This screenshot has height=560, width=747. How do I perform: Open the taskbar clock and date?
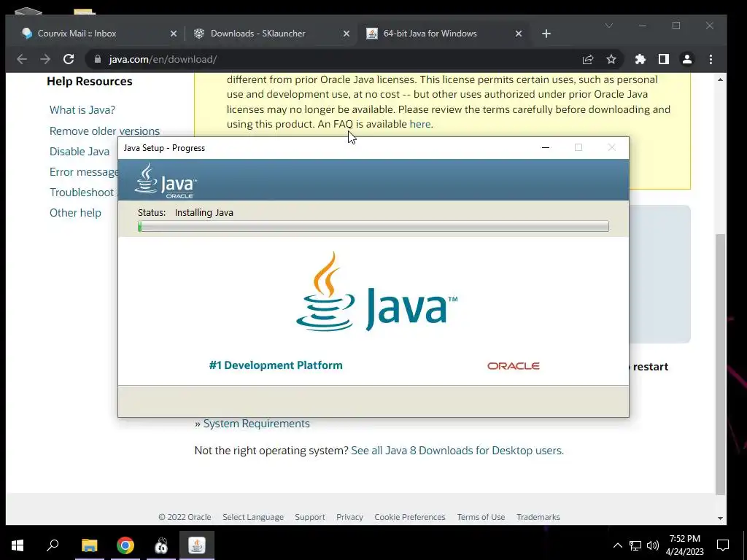[684, 545]
